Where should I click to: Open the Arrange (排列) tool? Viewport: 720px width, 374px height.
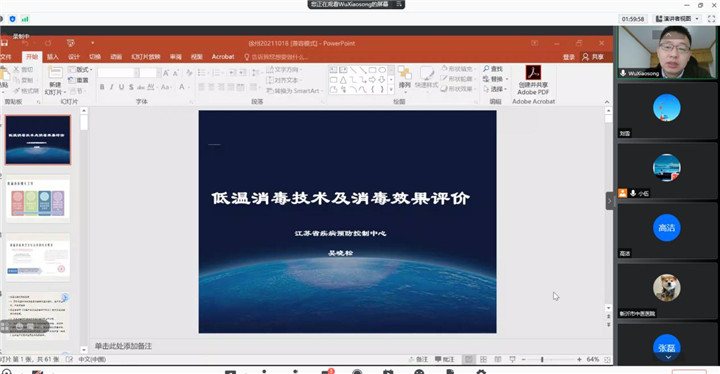(x=405, y=77)
